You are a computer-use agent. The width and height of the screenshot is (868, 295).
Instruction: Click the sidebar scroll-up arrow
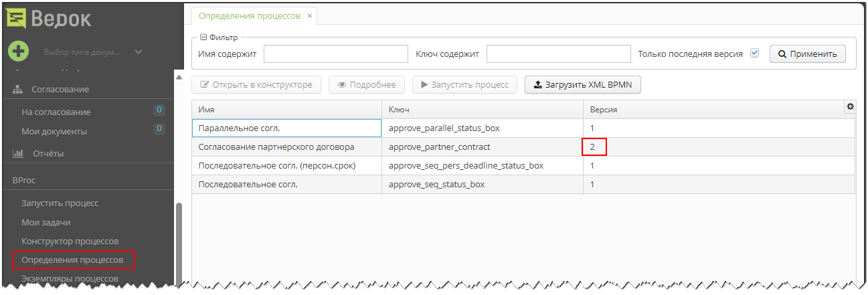[179, 77]
